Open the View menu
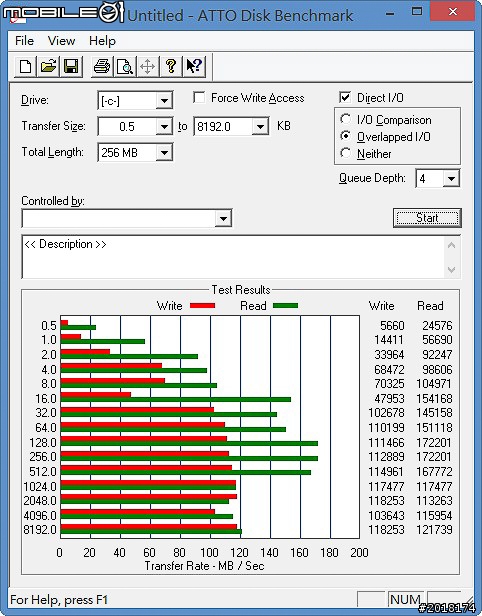The width and height of the screenshot is (482, 616). point(61,40)
